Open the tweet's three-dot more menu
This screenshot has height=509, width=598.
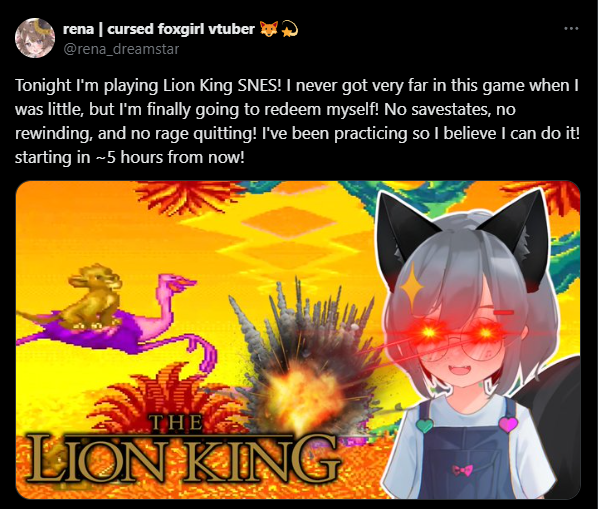point(571,29)
